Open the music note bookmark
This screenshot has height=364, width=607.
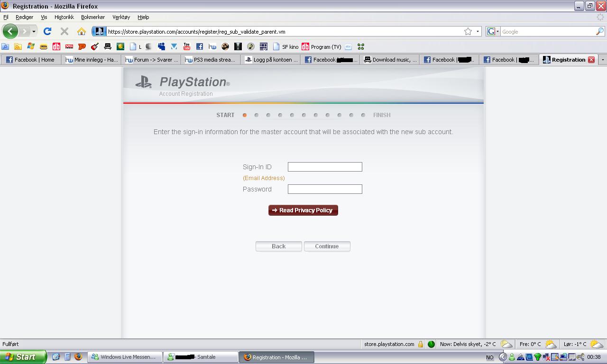251,46
